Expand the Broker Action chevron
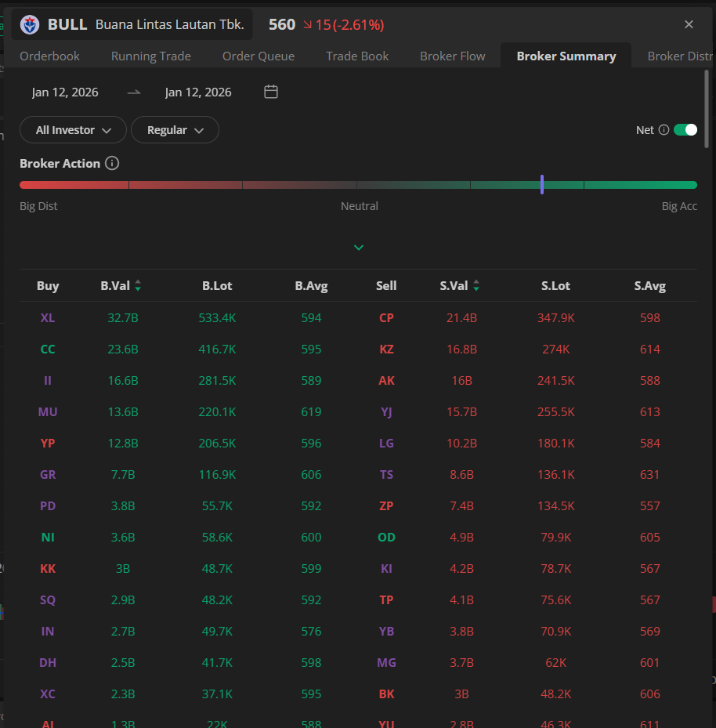 (359, 248)
